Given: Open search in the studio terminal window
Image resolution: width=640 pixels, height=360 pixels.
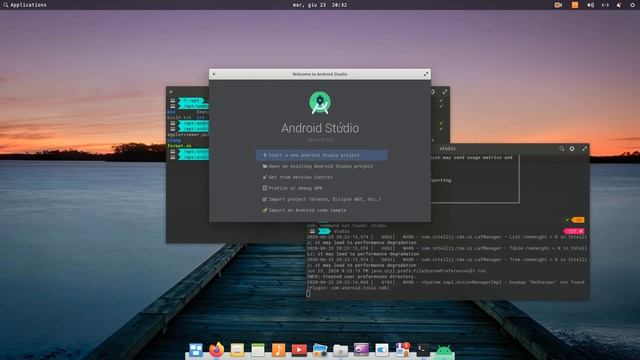Looking at the screenshot, I should tap(562, 149).
